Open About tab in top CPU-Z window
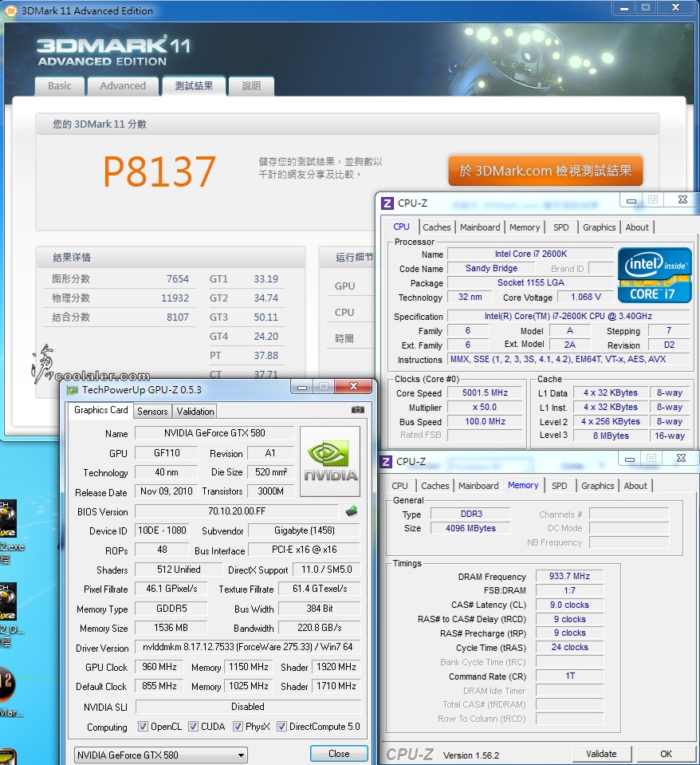The width and height of the screenshot is (700, 765). pos(637,227)
